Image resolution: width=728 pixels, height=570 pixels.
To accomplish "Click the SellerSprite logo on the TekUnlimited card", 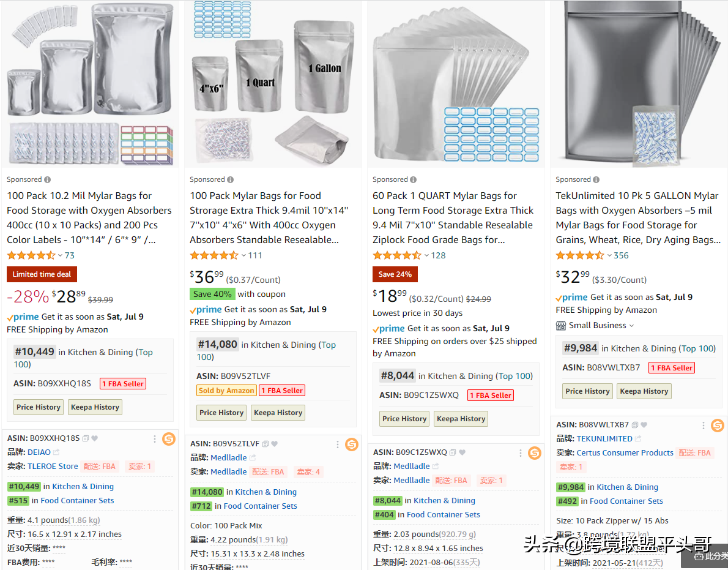I will (x=717, y=425).
